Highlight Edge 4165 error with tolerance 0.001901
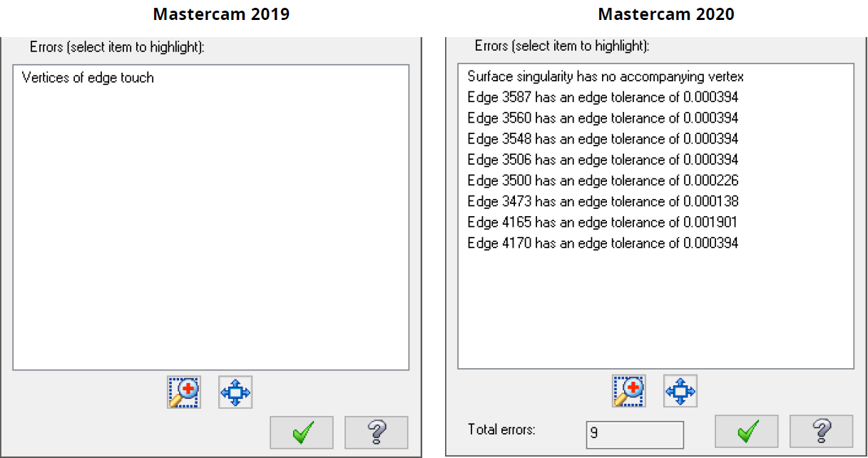Screen dimensions: 868x458 [x=603, y=222]
